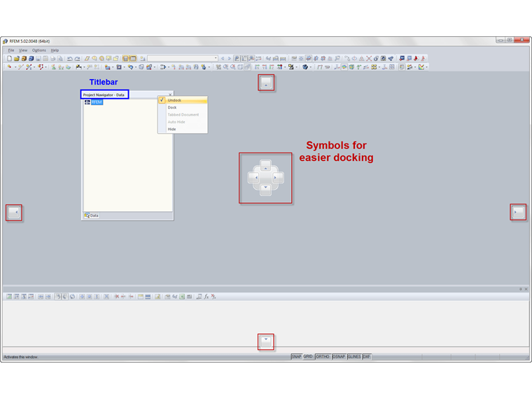Close the bottom table panel

click(x=526, y=289)
